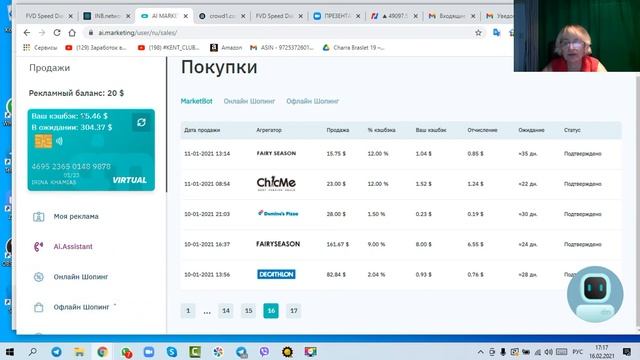Image resolution: width=640 pixels, height=360 pixels.
Task: Launch Camtasia from the taskbar
Action: tap(195, 351)
